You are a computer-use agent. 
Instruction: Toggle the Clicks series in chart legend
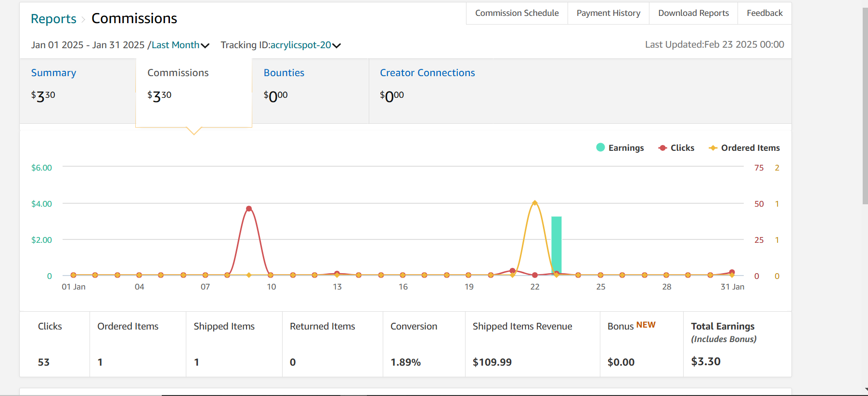point(676,148)
